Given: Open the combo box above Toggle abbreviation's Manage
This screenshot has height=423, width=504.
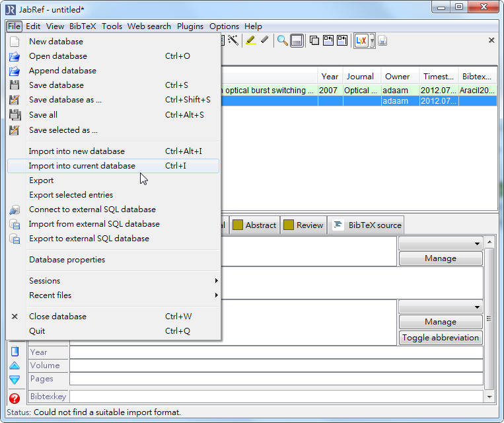Looking at the screenshot, I should point(441,307).
